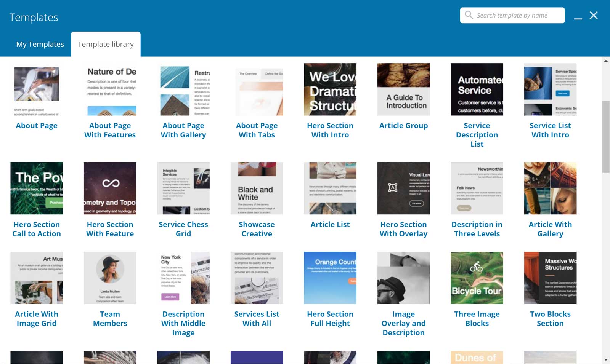Screen dimensions: 610x364
Task: Select the Hero Section With Feature thumbnail
Action: pyautogui.click(x=110, y=188)
